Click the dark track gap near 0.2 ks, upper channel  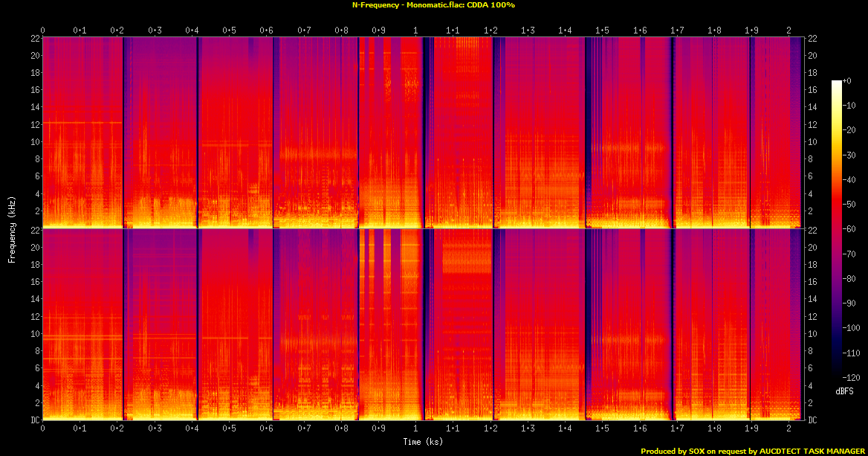[123, 134]
